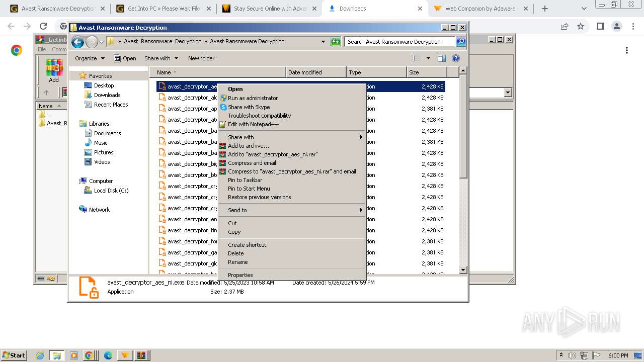Image resolution: width=644 pixels, height=362 pixels.
Task: Open Explorer Help question mark icon
Action: 456,58
